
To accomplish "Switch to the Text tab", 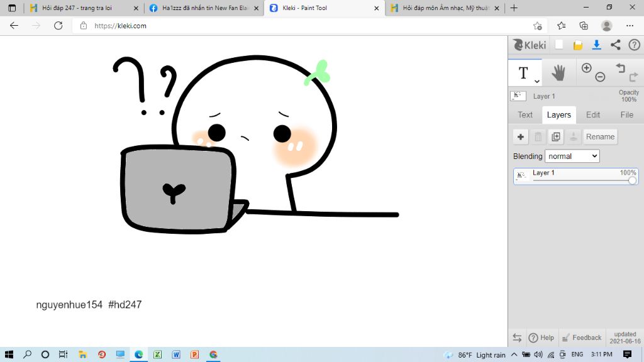I will (x=525, y=115).
